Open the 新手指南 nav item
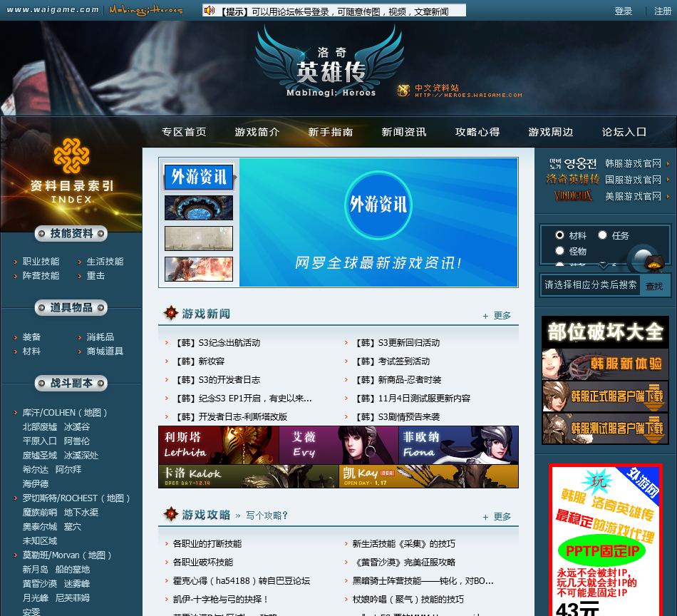Screen dimensions: 677x616 pos(331,132)
